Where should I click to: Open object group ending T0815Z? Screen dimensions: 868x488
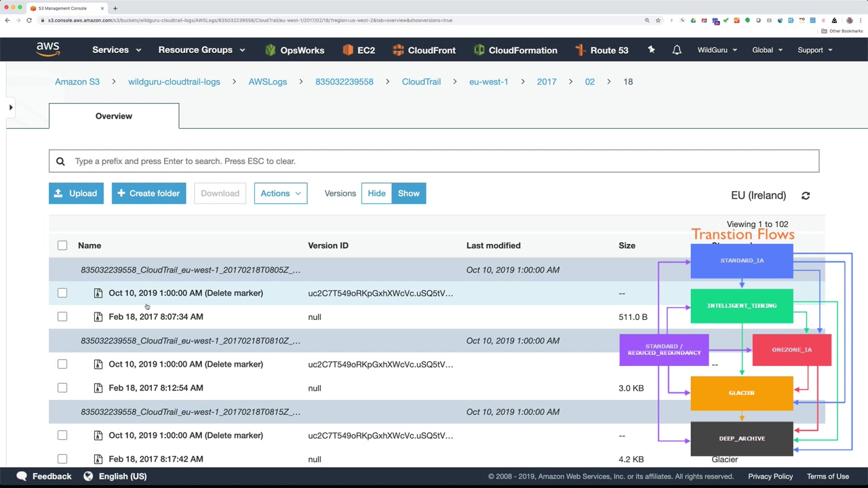(x=191, y=412)
